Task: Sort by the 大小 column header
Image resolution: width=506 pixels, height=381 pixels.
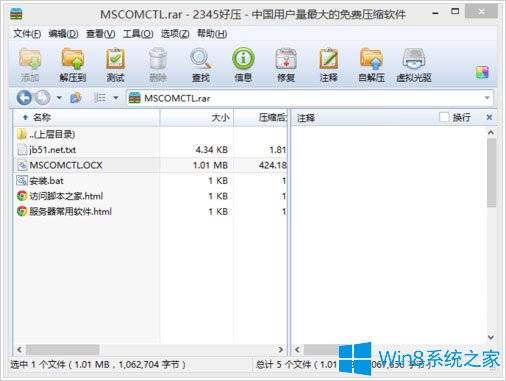Action: (197, 117)
